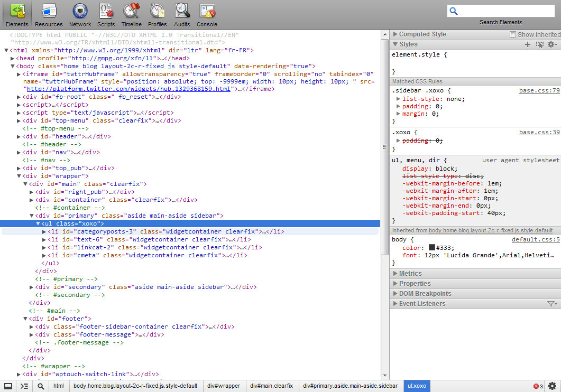The height and width of the screenshot is (392, 561).
Task: Select the div#header node row
Action: pyautogui.click(x=190, y=136)
